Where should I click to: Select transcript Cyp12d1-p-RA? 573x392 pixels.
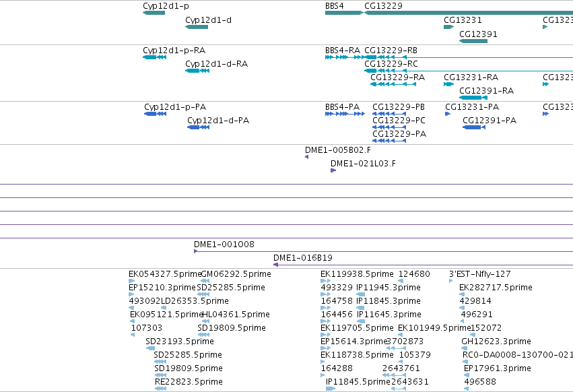155,57
